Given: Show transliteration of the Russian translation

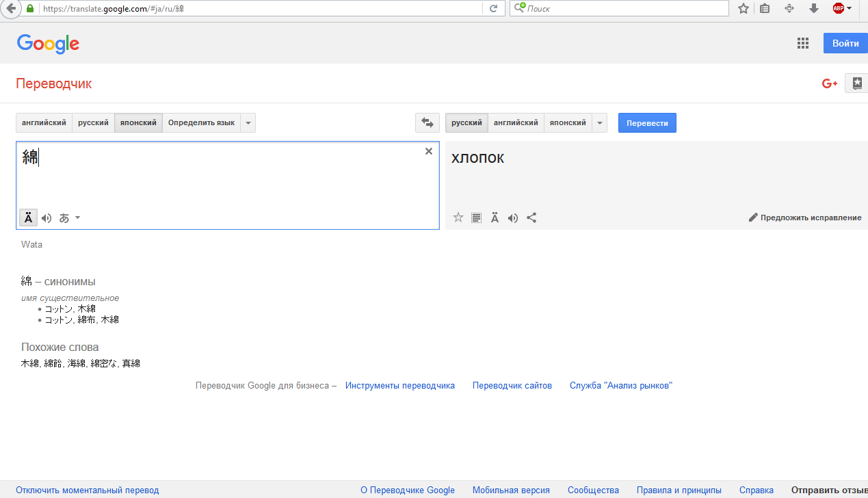Looking at the screenshot, I should (495, 218).
